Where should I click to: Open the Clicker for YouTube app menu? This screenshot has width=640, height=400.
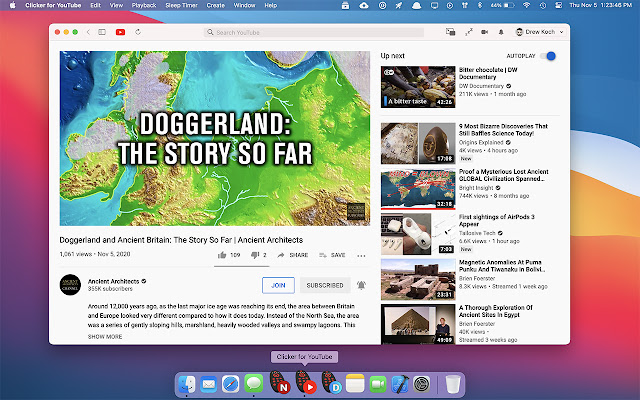coord(53,5)
